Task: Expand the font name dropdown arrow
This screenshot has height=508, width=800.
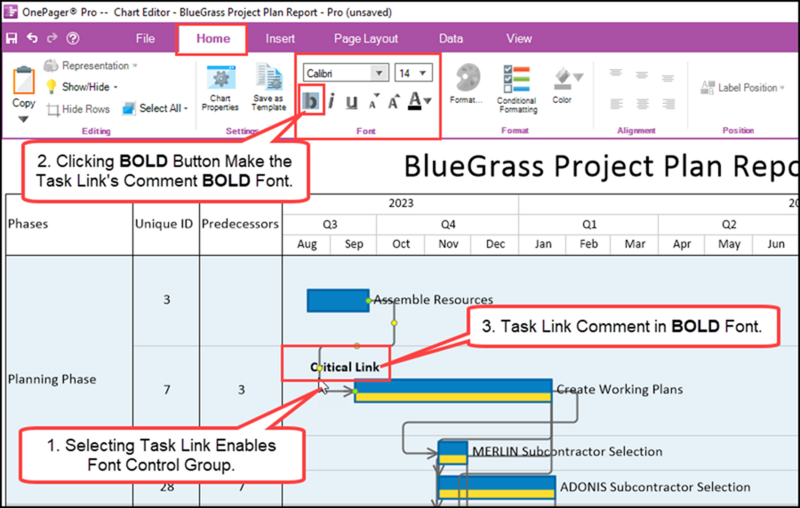Action: tap(380, 73)
